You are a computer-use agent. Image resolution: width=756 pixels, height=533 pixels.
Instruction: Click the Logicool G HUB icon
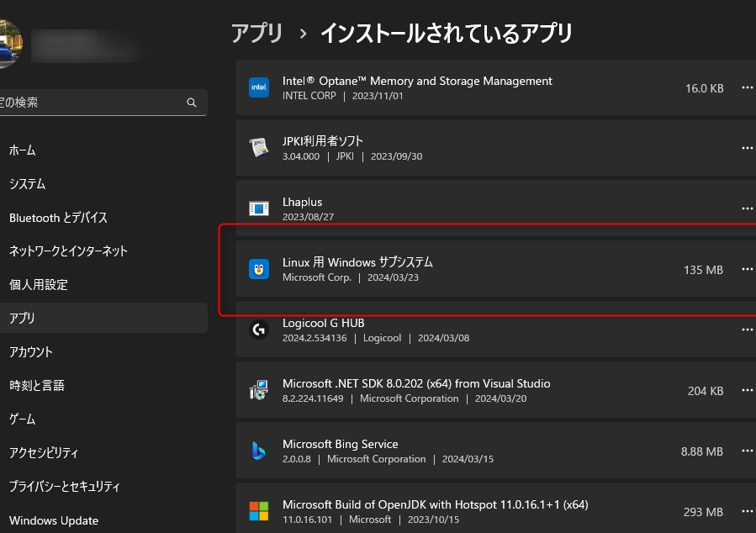[259, 330]
